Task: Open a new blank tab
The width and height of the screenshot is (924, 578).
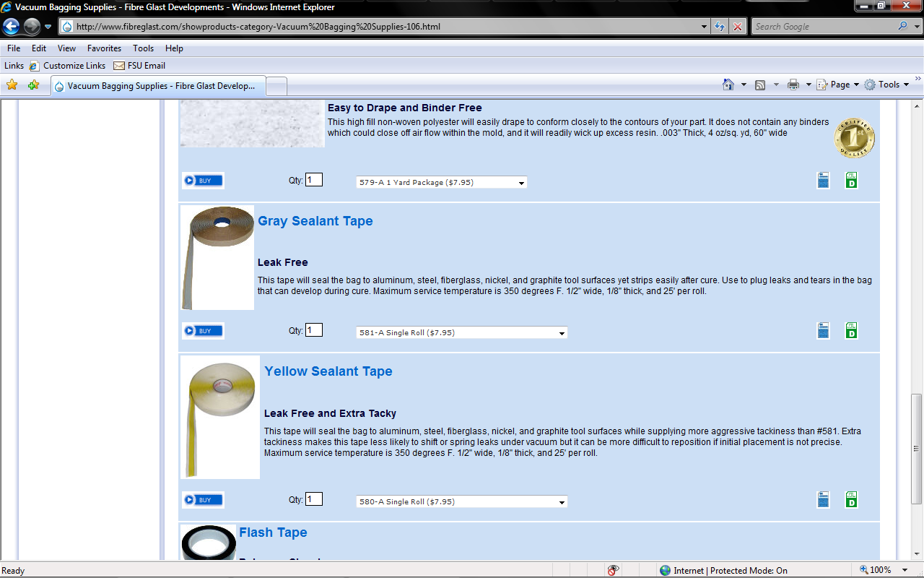Action: 276,86
